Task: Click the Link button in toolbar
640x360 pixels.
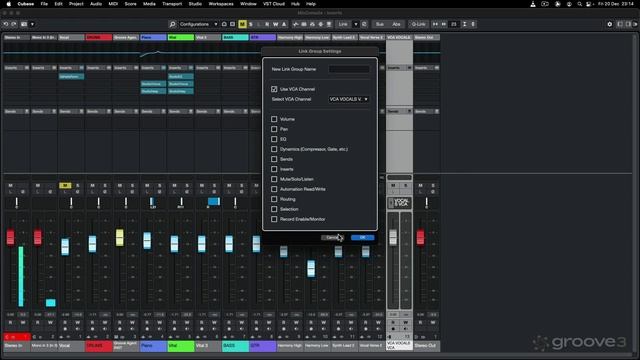Action: tap(343, 24)
